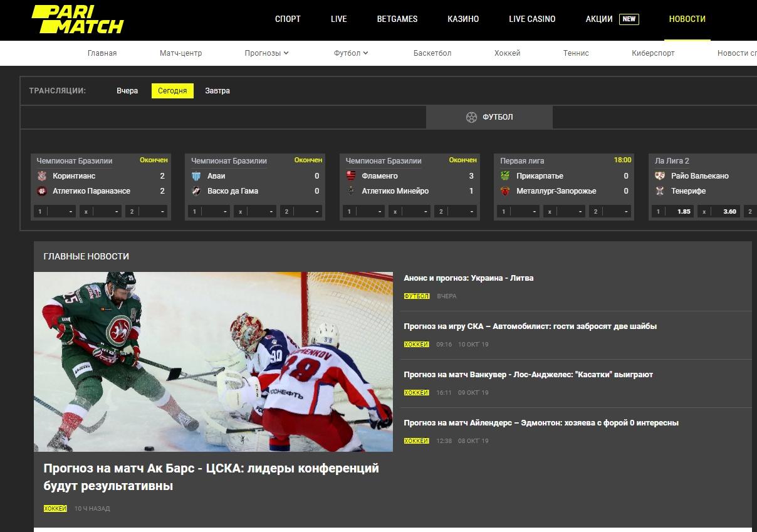Viewport: 757px width, 532px height.
Task: Open the Айлендерс – Эдмонтон forecast article
Action: 541,423
